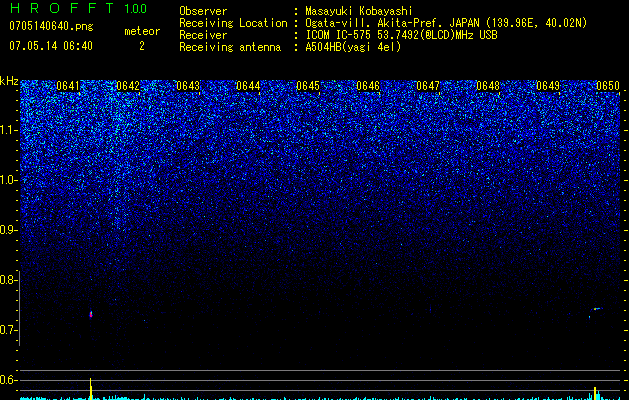
Task: Click the meteor count value 2
Action: [142, 46]
